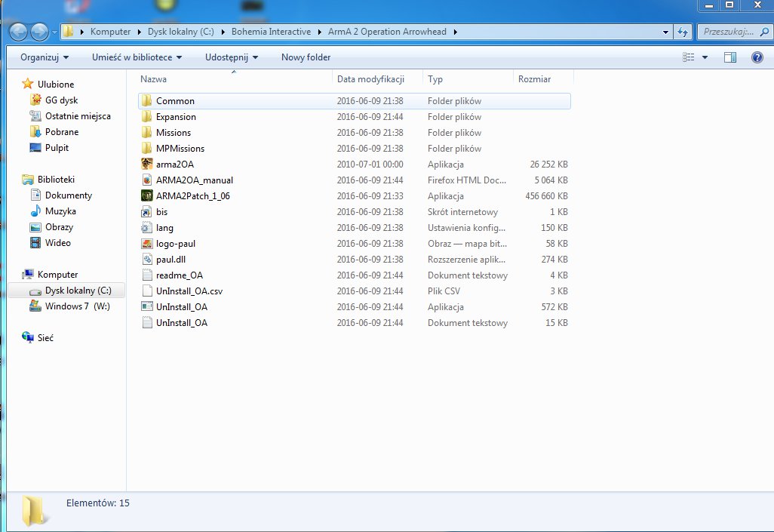Viewport: 774px width, 532px height.
Task: Open Ulubione favorites in navigation pane
Action: (55, 84)
